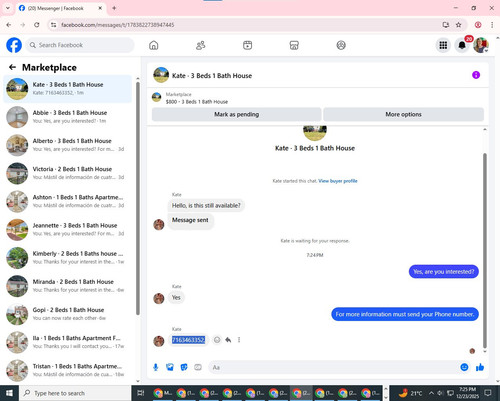Open the Abbie - 3 Beds 1 Bath House chat
This screenshot has width=500, height=401.
pos(68,117)
